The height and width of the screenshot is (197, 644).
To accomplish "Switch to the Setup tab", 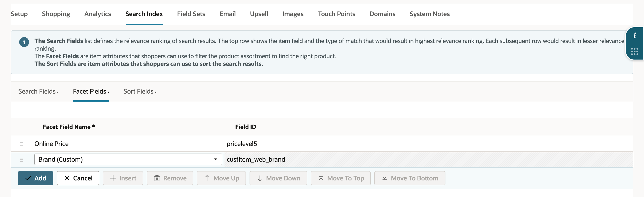I will 19,14.
